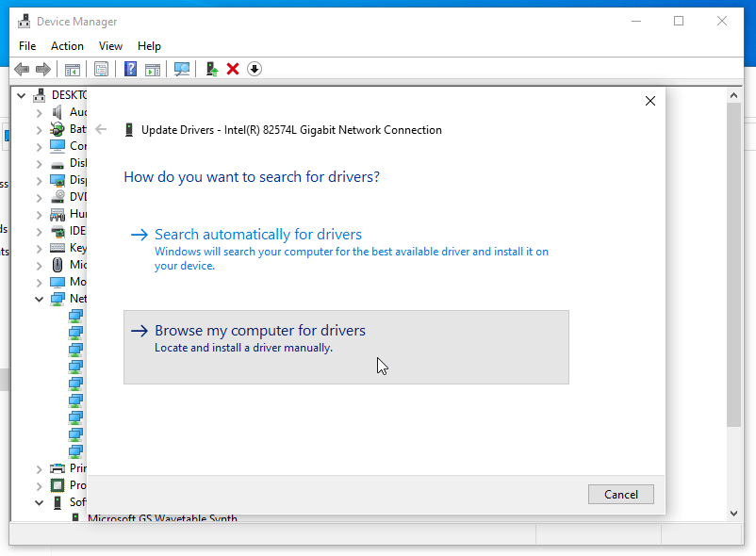This screenshot has height=556, width=756.
Task: Choose Search automatically for drivers
Action: (x=346, y=250)
